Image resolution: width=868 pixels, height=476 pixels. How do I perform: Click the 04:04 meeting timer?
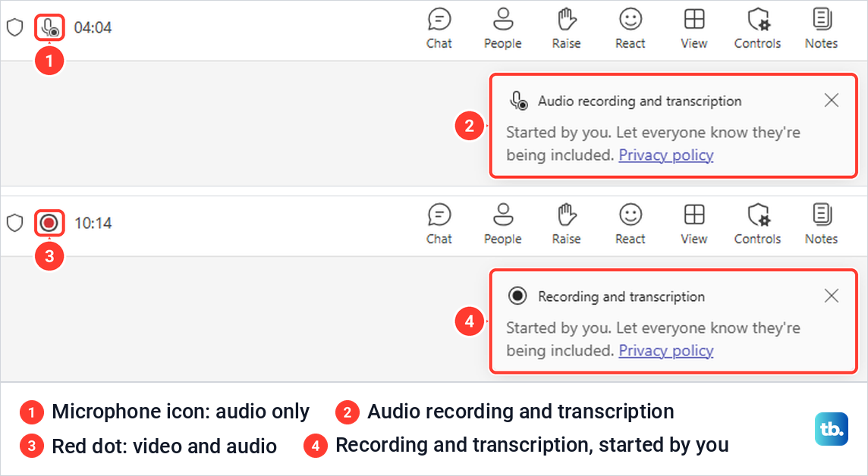coord(93,27)
